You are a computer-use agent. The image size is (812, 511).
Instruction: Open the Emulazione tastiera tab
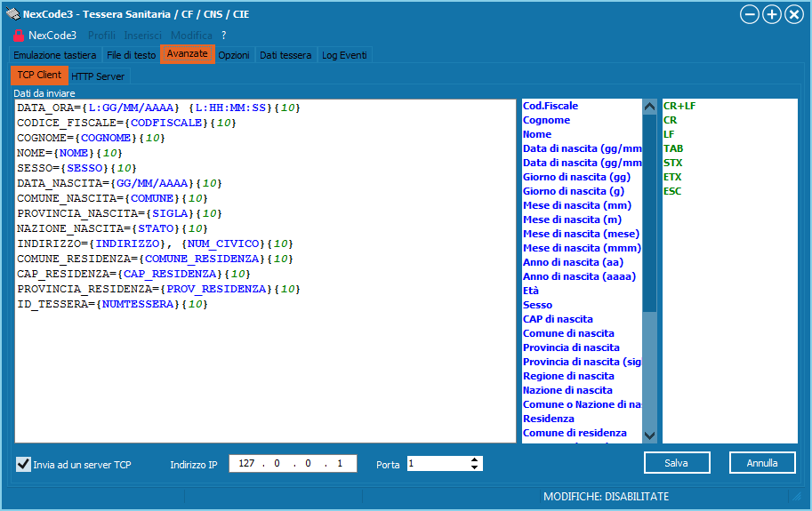(55, 55)
